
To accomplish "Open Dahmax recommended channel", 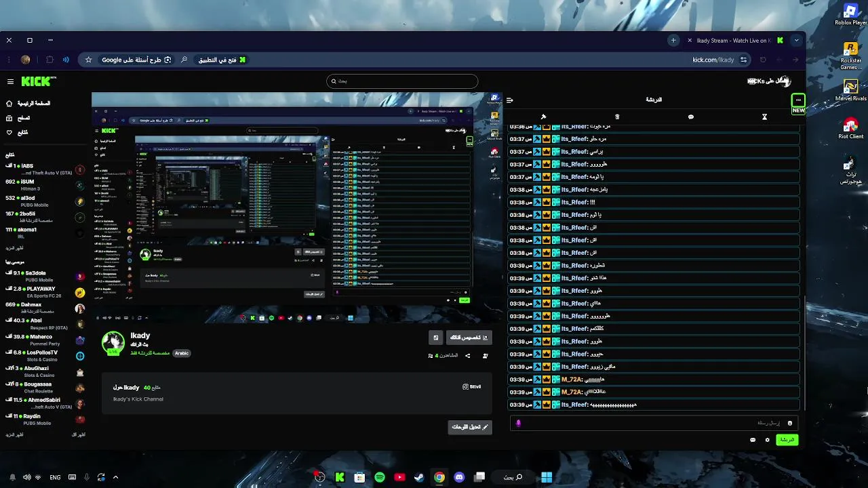I will click(45, 308).
